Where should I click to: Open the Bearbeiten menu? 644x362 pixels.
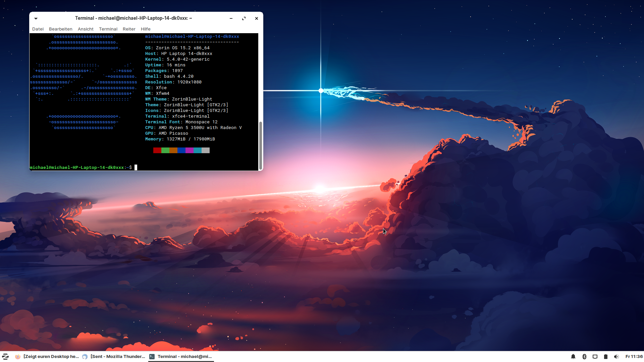pyautogui.click(x=61, y=29)
